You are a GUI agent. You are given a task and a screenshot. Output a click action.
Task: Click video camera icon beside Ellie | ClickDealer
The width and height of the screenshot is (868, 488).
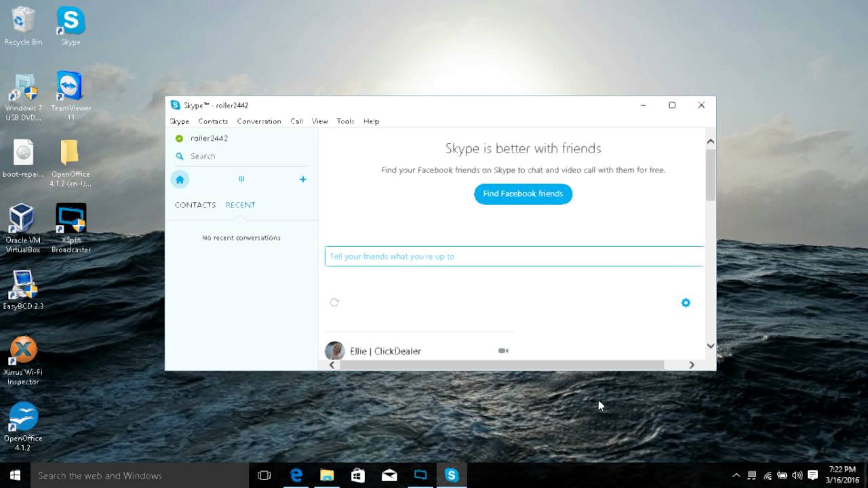(503, 351)
